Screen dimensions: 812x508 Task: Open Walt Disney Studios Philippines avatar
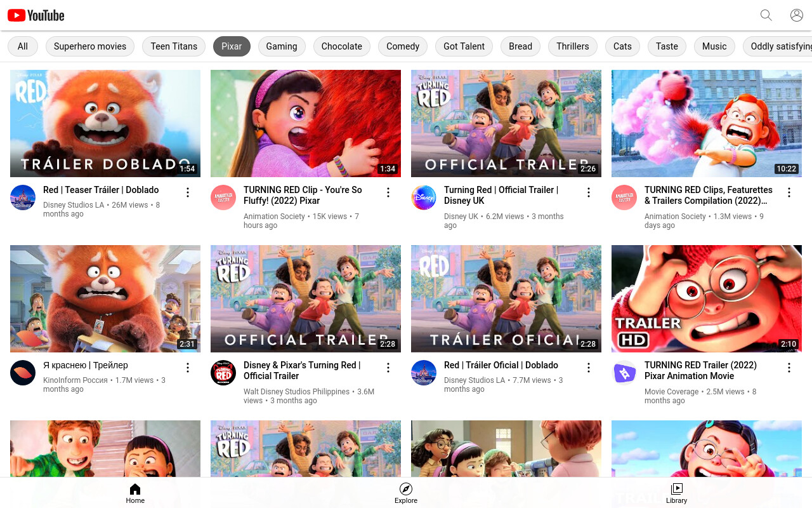click(x=223, y=373)
